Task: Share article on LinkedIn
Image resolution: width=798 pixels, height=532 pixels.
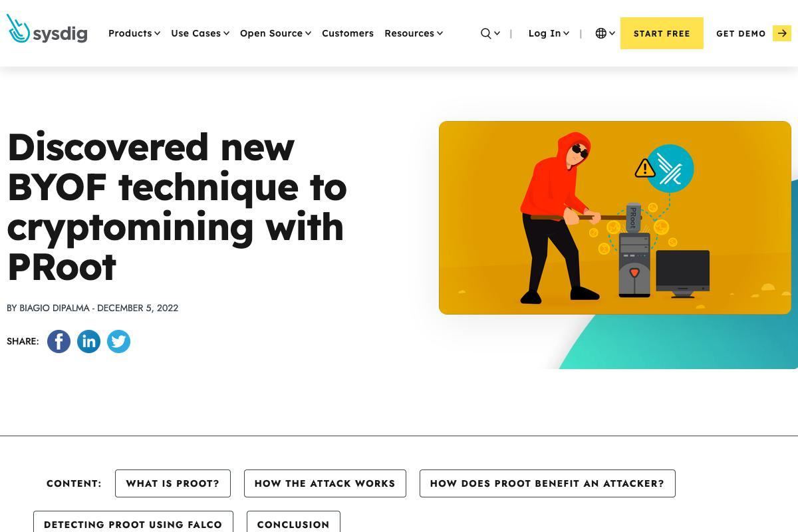Action: (x=88, y=341)
